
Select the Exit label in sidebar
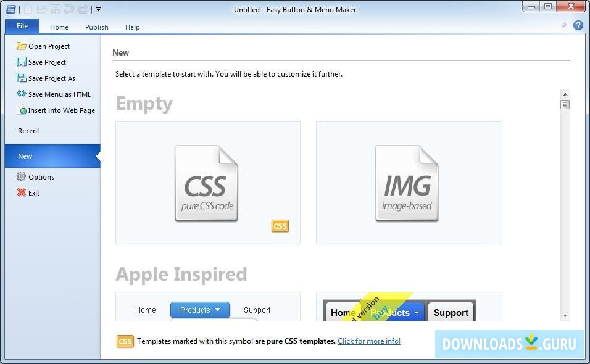tap(34, 193)
